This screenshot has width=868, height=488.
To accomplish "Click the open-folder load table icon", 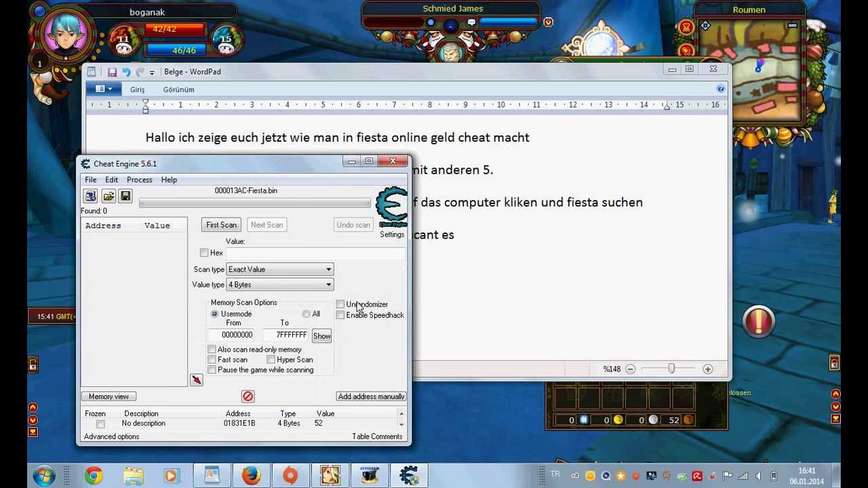I will coord(108,196).
